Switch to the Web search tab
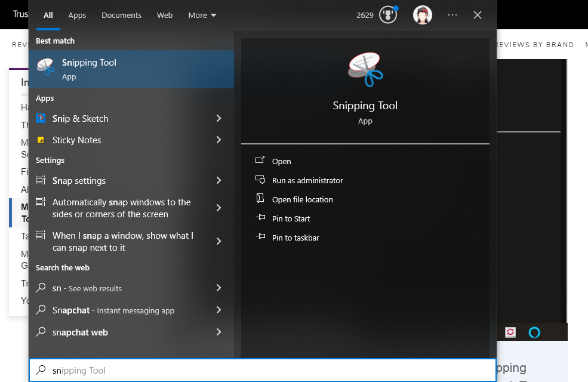 (x=165, y=16)
